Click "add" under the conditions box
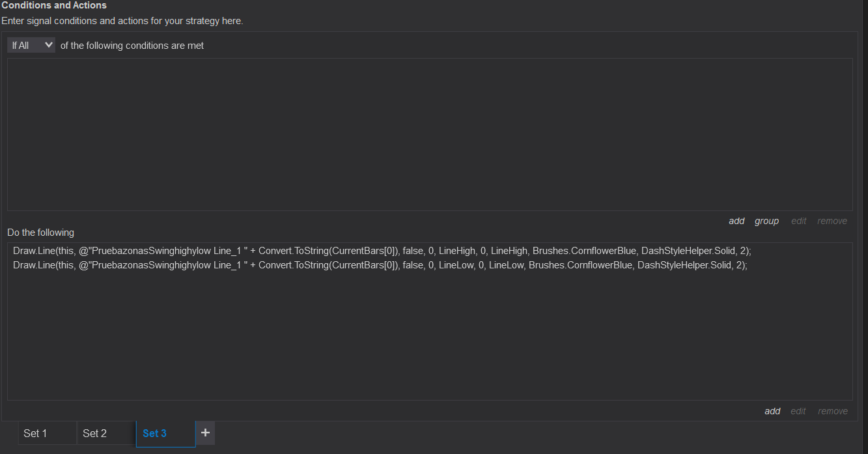The image size is (868, 454). point(736,221)
